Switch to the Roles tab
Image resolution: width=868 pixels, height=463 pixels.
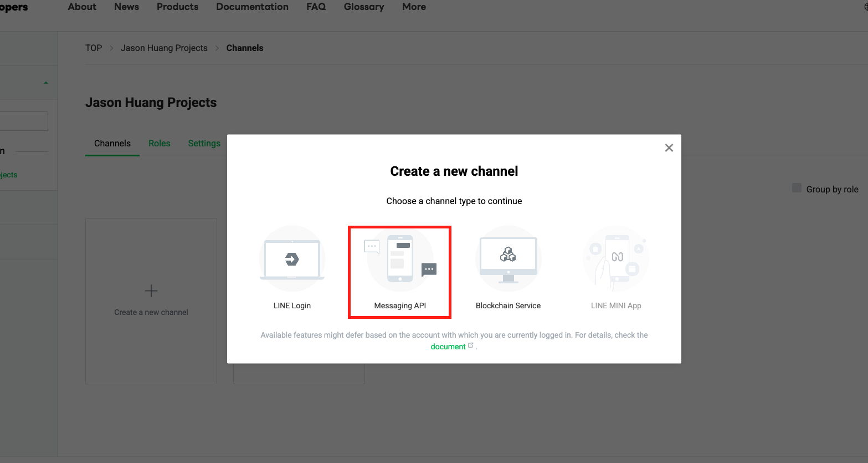pyautogui.click(x=160, y=144)
